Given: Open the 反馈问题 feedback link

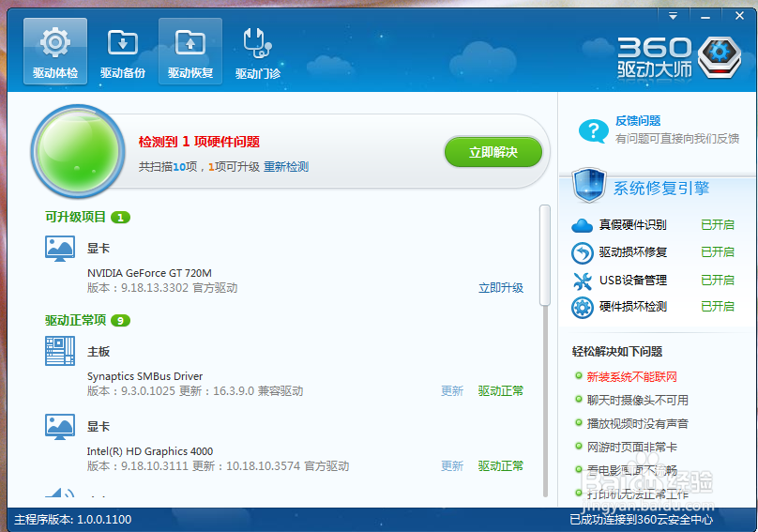Looking at the screenshot, I should tap(638, 121).
